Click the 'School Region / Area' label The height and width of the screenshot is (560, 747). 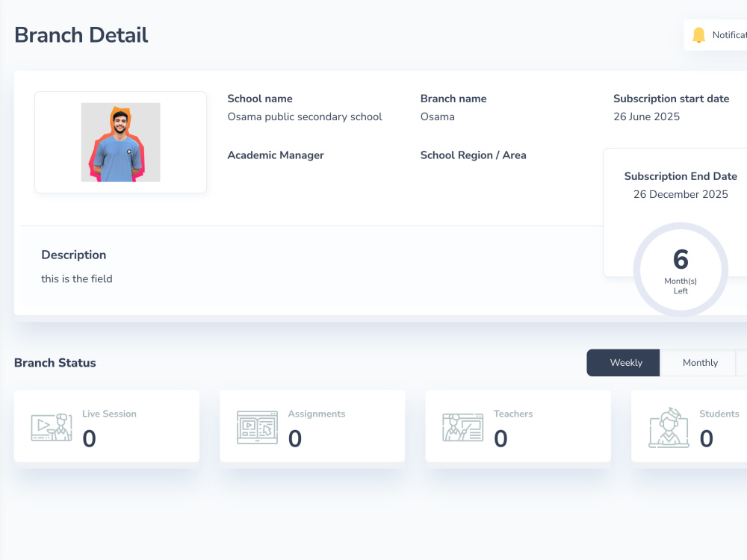(473, 155)
